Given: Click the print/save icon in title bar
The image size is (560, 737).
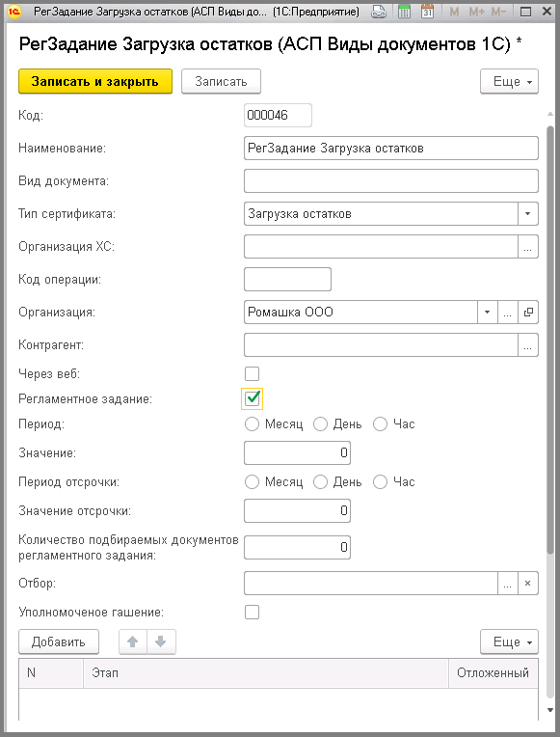Looking at the screenshot, I should (378, 12).
